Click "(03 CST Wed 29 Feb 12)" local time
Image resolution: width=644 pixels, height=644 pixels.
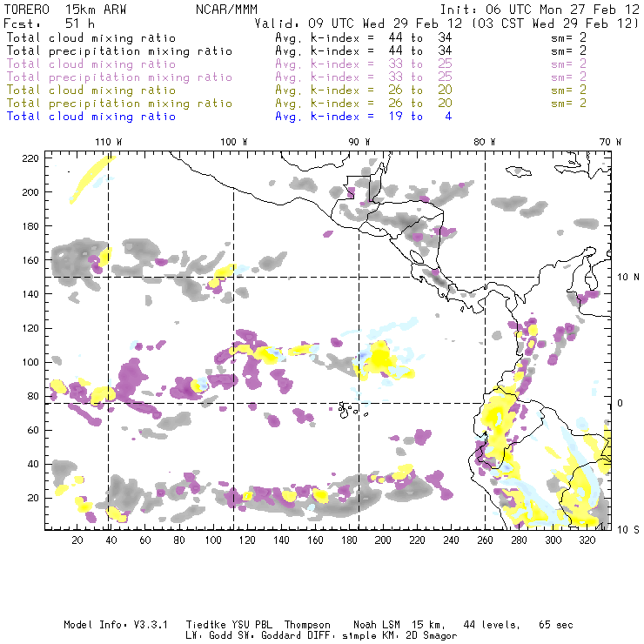point(554,23)
